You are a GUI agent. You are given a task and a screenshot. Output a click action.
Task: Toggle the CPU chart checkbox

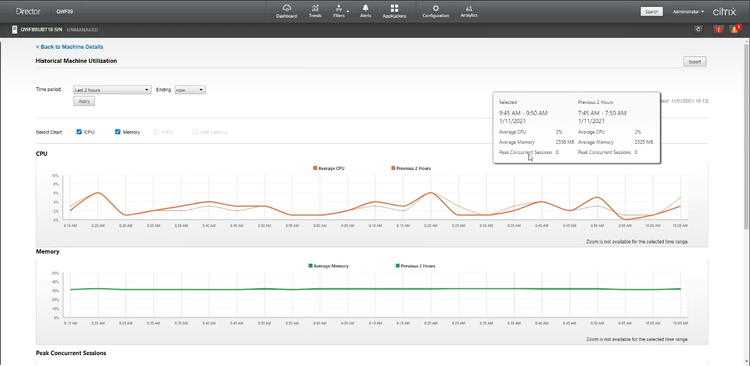pyautogui.click(x=79, y=132)
